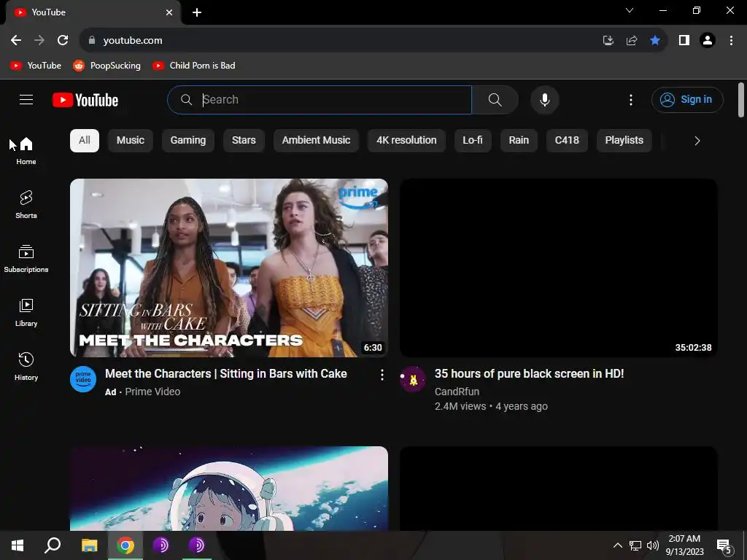Go back in browser
Screen dimensions: 747x560
16,41
